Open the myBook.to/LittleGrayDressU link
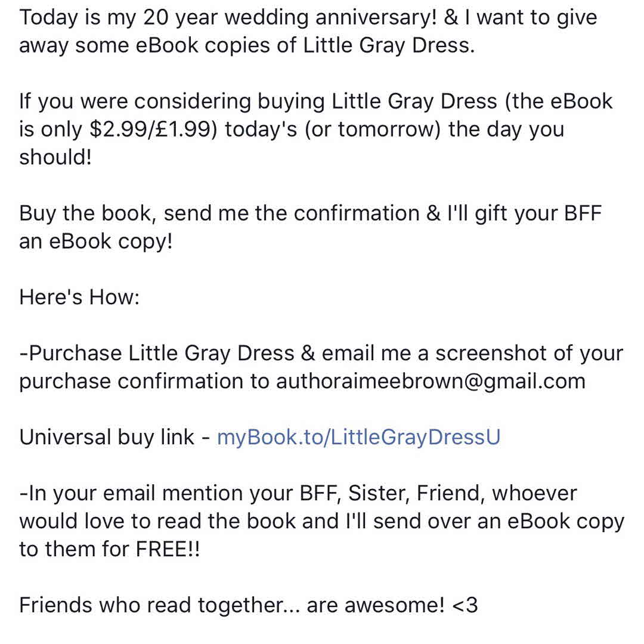 pos(358,438)
